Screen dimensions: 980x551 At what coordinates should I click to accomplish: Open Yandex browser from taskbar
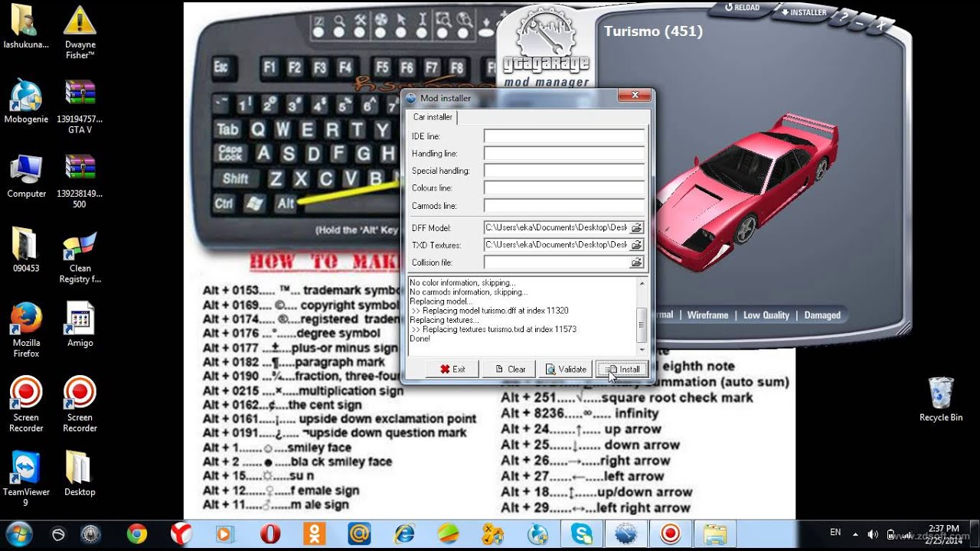181,533
